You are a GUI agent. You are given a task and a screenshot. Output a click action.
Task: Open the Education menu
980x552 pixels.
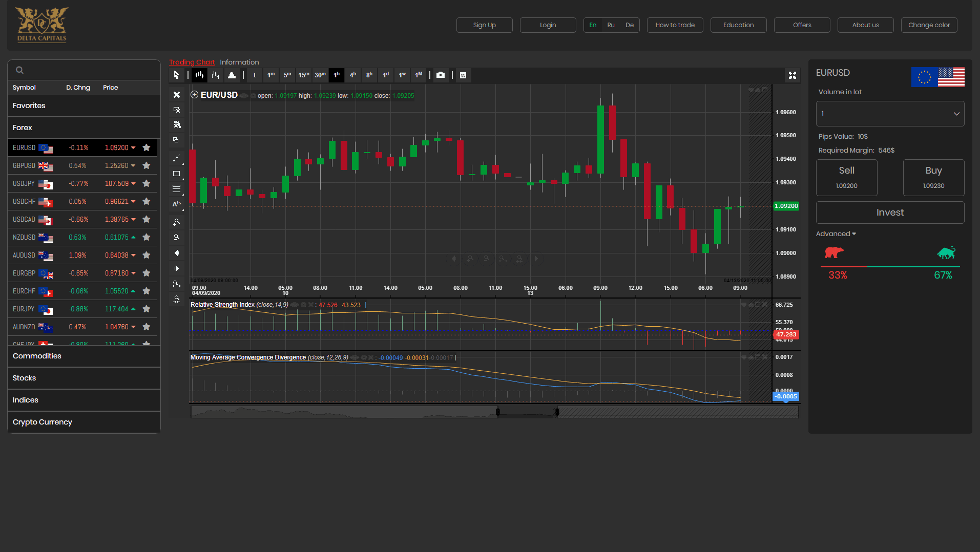738,25
